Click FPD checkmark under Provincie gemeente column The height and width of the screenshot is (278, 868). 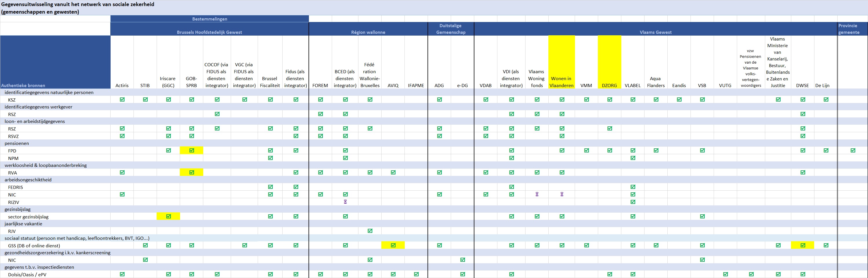(x=852, y=150)
